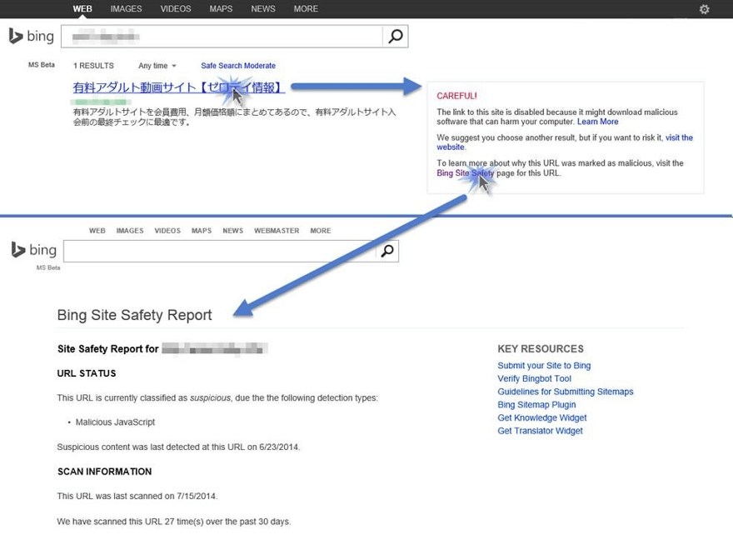
Task: Select the Bing logo on the Site Safety page
Action: pyautogui.click(x=33, y=250)
